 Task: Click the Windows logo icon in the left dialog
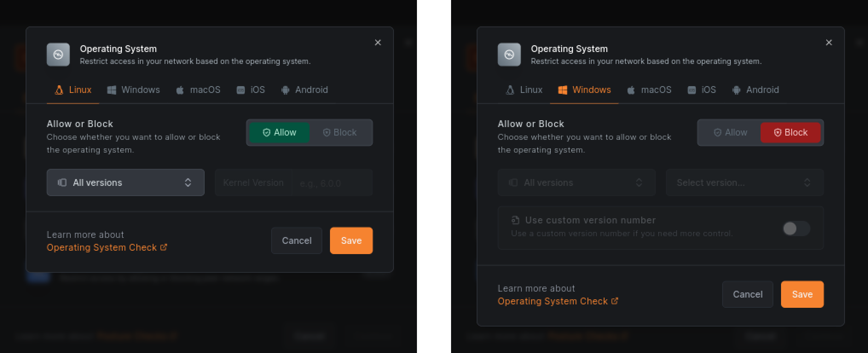(111, 90)
